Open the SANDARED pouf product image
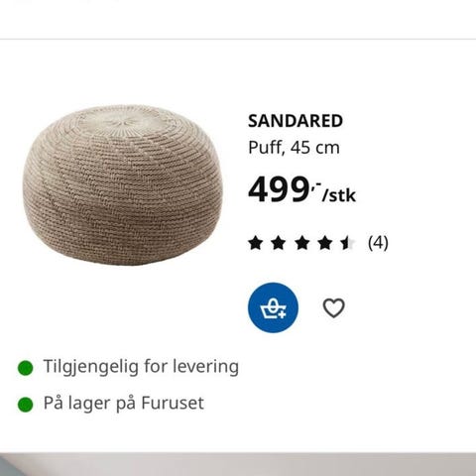 pos(123,185)
